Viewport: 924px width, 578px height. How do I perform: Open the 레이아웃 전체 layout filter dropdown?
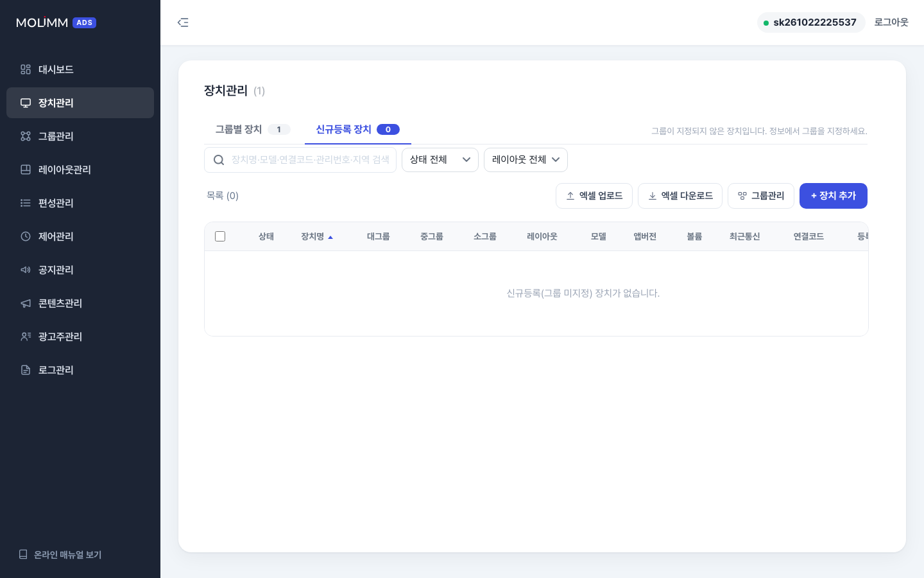(526, 160)
